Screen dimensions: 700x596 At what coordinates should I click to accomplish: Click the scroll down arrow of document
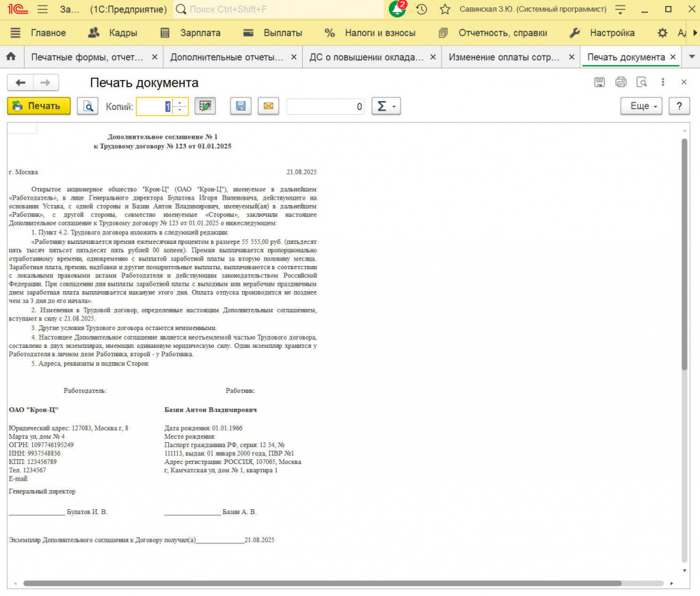click(684, 571)
